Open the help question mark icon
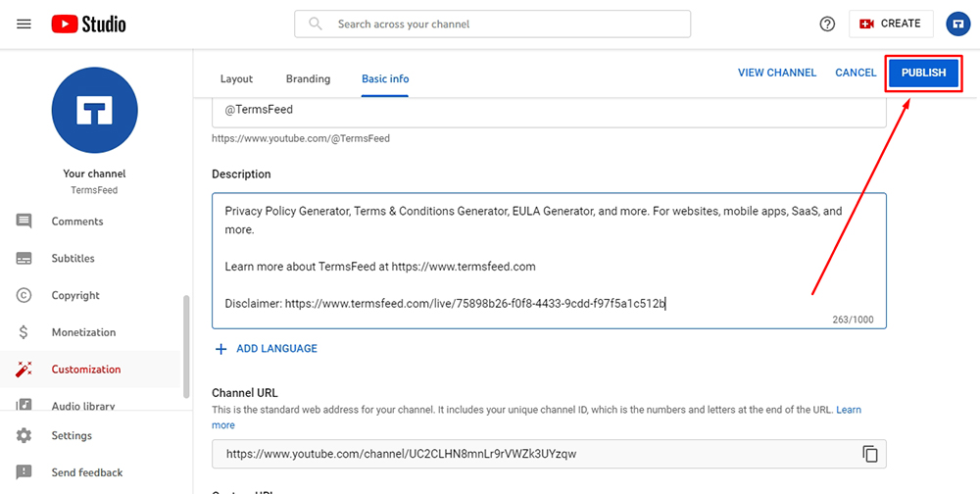The image size is (980, 494). point(827,24)
